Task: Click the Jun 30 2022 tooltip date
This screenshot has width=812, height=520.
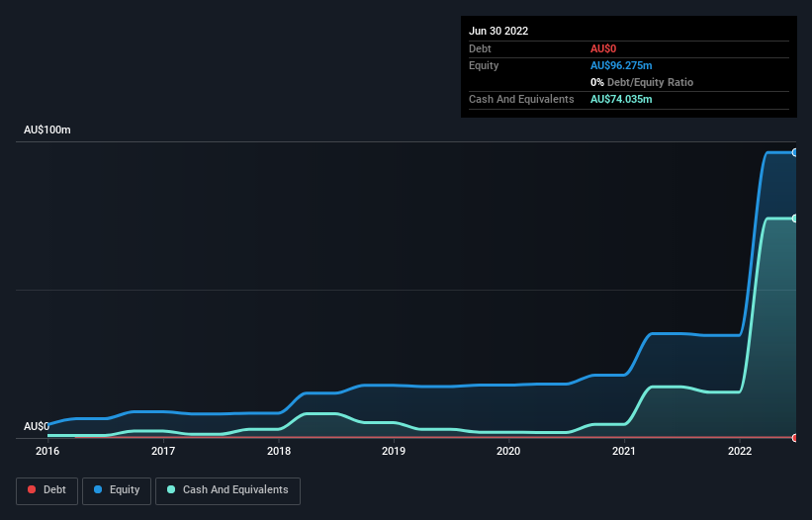Action: pos(498,31)
